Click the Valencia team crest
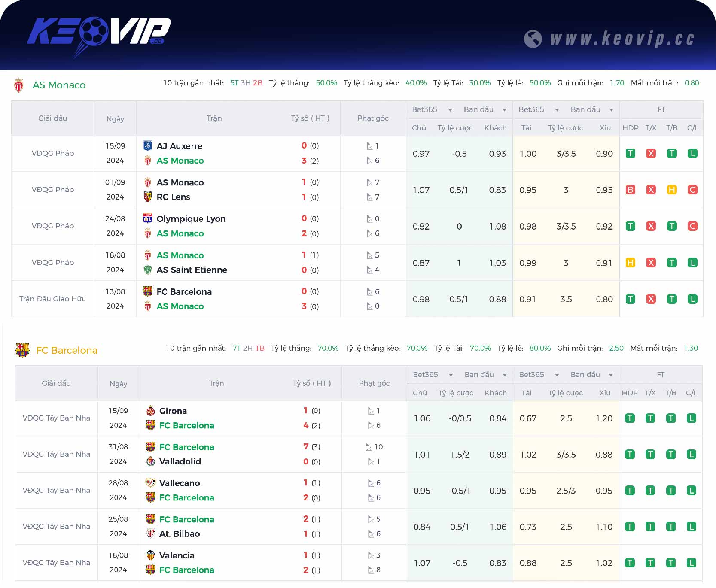The width and height of the screenshot is (716, 588). 150,555
